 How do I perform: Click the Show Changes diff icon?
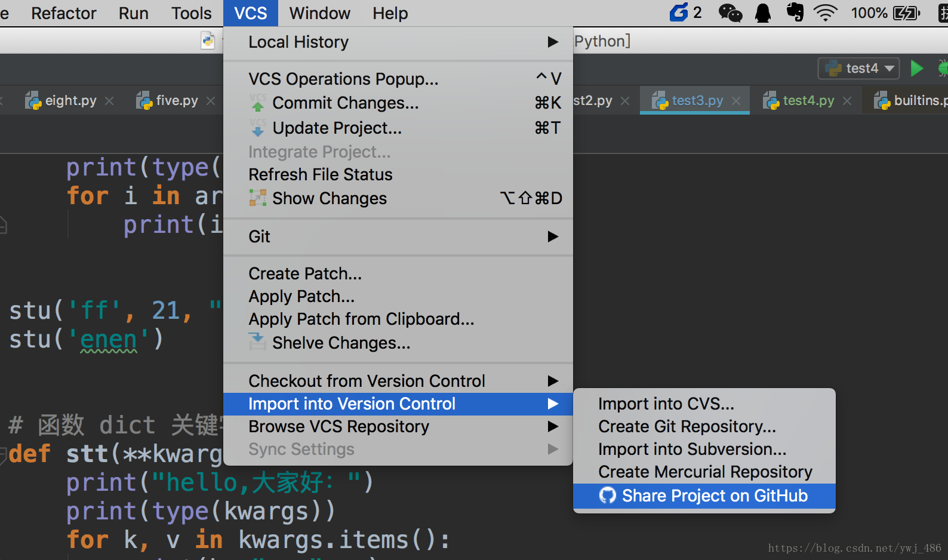tap(258, 198)
